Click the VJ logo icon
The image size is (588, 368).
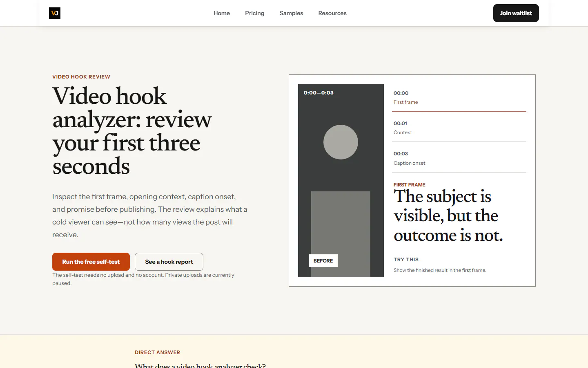pyautogui.click(x=55, y=13)
